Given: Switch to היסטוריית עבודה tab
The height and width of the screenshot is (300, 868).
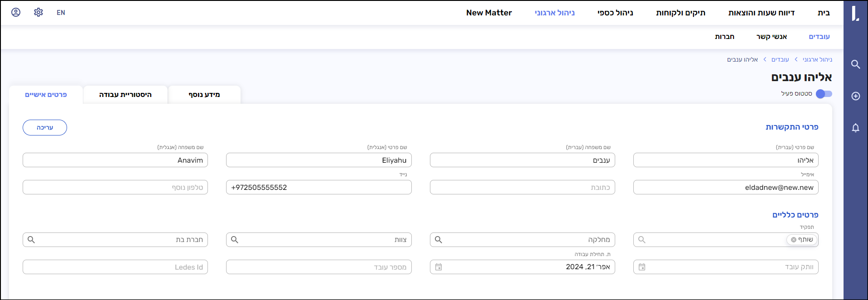Looking at the screenshot, I should 125,95.
